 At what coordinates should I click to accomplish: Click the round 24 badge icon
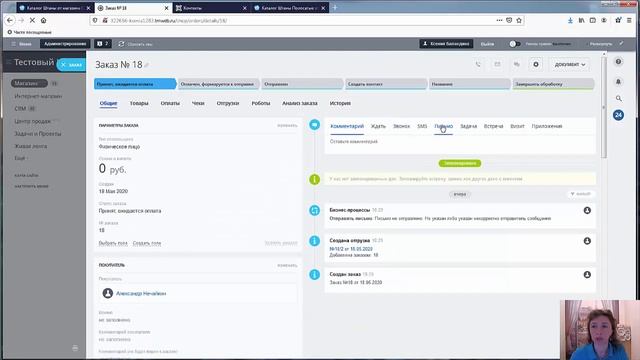pos(618,115)
